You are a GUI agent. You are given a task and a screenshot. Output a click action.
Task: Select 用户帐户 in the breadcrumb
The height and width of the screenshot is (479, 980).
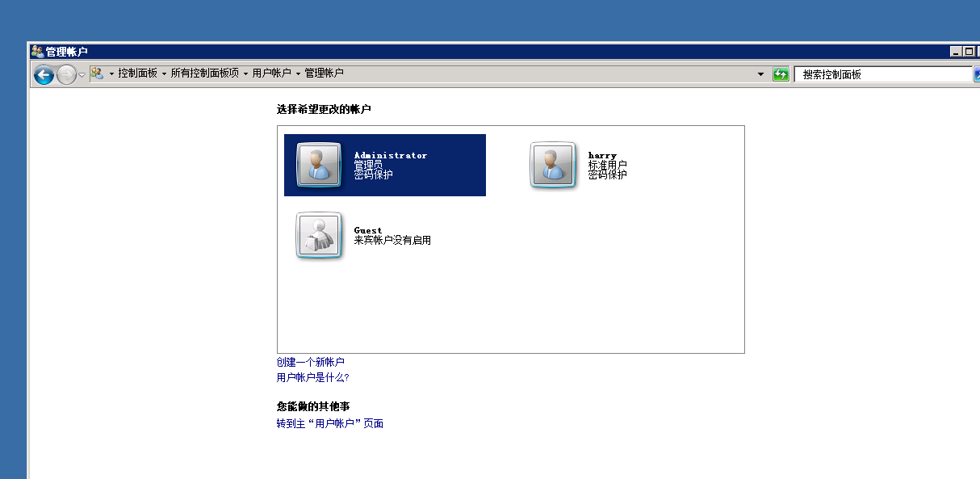272,73
